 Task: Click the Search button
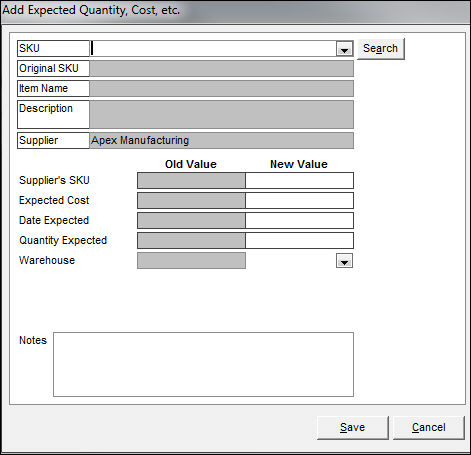pyautogui.click(x=381, y=49)
